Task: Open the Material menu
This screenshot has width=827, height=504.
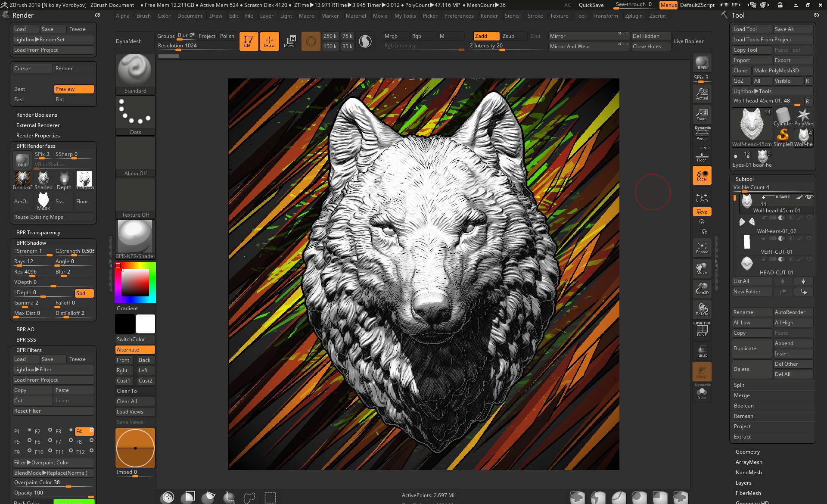Action: 356,16
